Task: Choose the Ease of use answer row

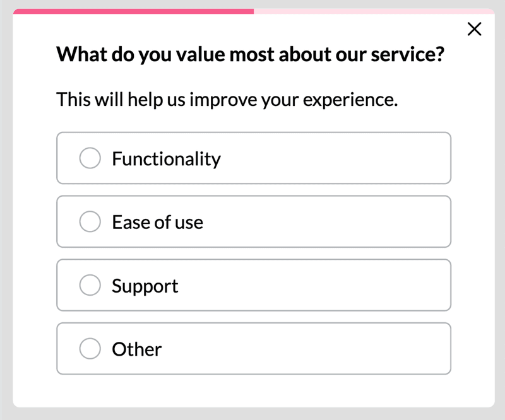Action: pos(252,221)
